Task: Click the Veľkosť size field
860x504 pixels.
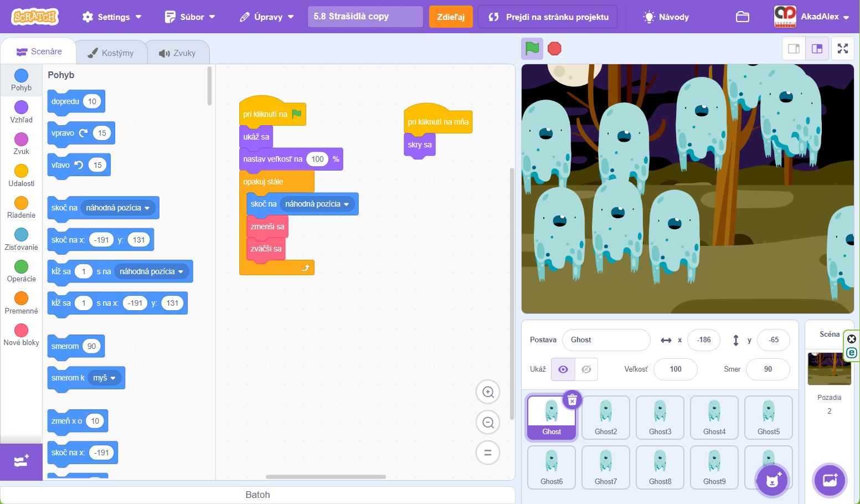Action: coord(675,369)
